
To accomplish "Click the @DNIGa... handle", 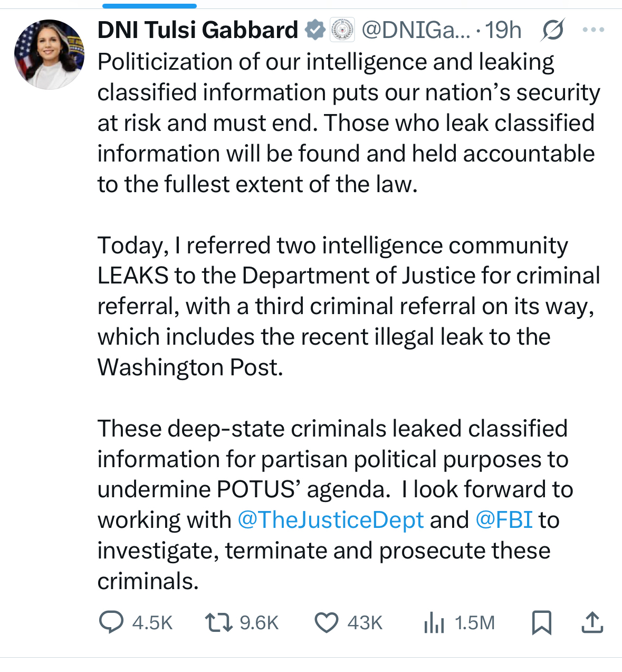I will pyautogui.click(x=415, y=30).
